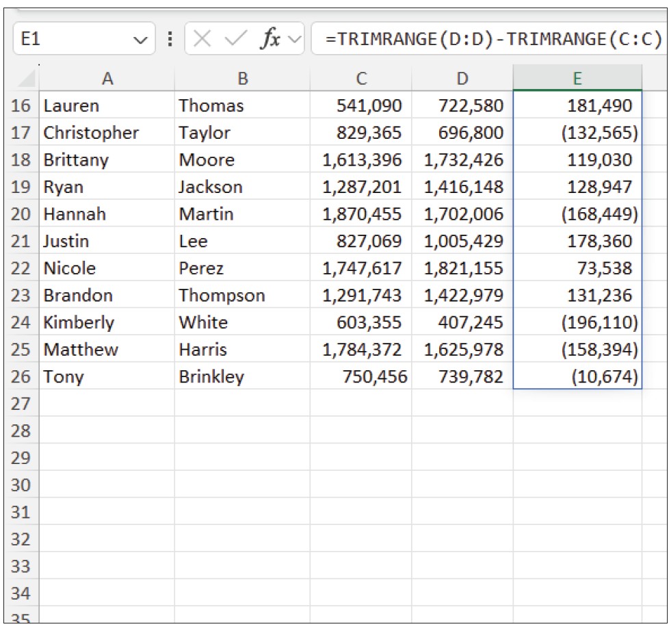Click the Select All corner triangle
669x644 pixels.
click(25, 79)
